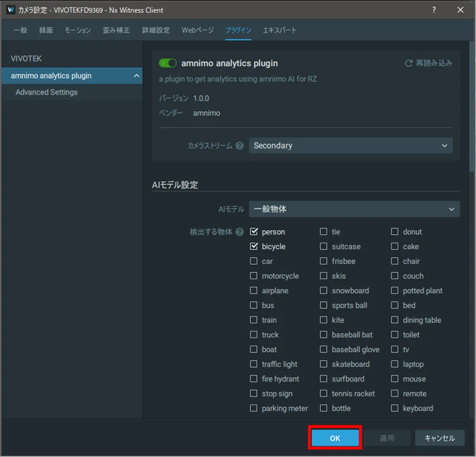Enable the car detection checkbox
Screen dimensions: 476x457
(x=254, y=262)
